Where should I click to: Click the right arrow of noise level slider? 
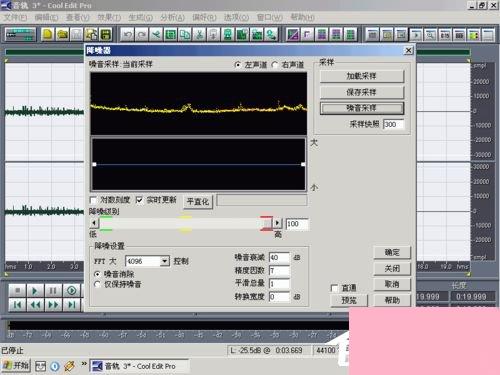coord(277,223)
